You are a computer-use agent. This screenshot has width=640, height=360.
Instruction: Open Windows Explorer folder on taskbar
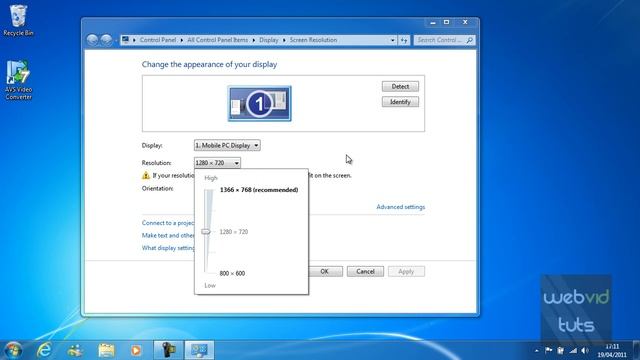coord(106,350)
